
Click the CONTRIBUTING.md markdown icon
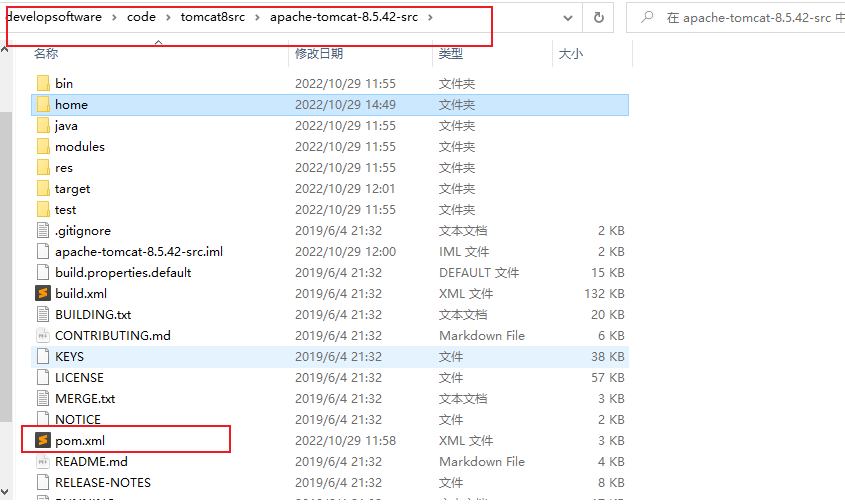click(x=43, y=335)
